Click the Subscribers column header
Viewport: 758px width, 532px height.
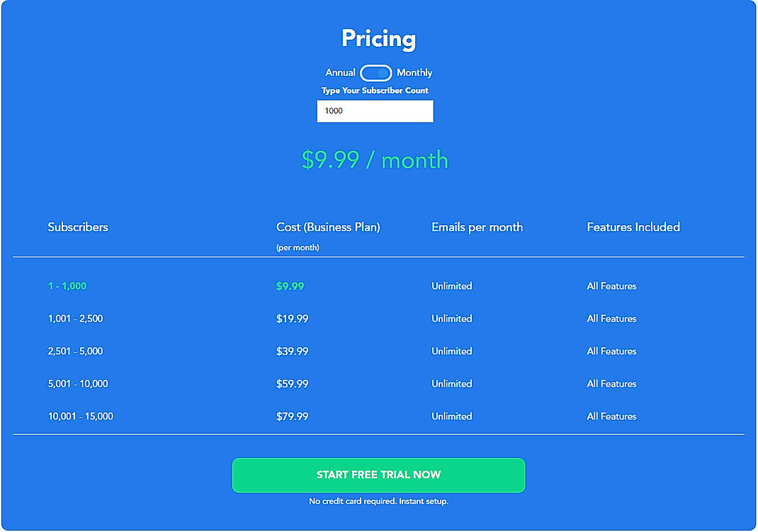tap(77, 227)
